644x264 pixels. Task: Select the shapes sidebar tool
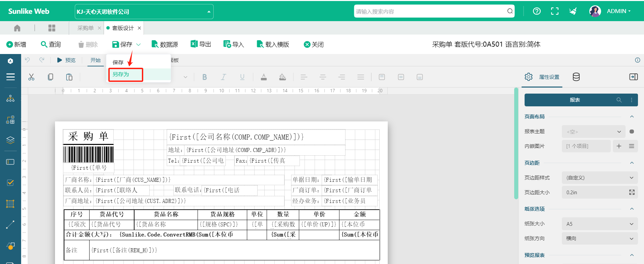click(10, 246)
